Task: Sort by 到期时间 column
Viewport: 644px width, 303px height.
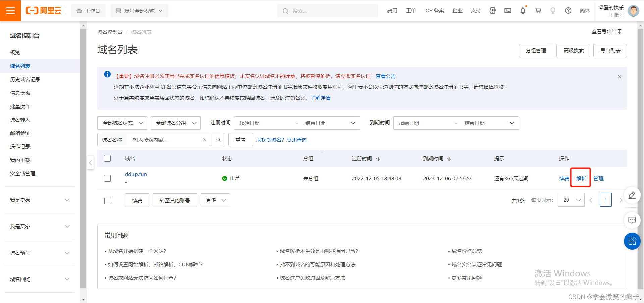Action: point(449,159)
